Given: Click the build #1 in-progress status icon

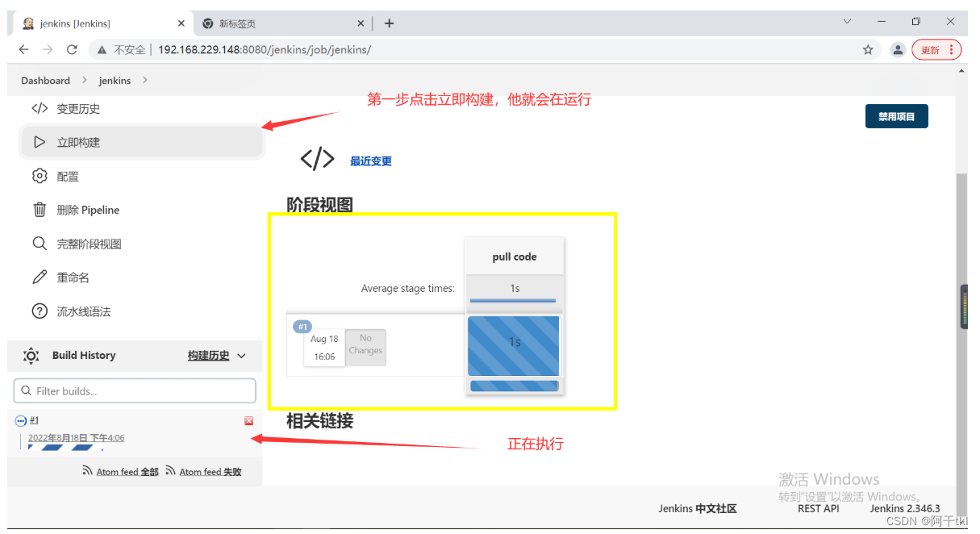Looking at the screenshot, I should tap(21, 421).
